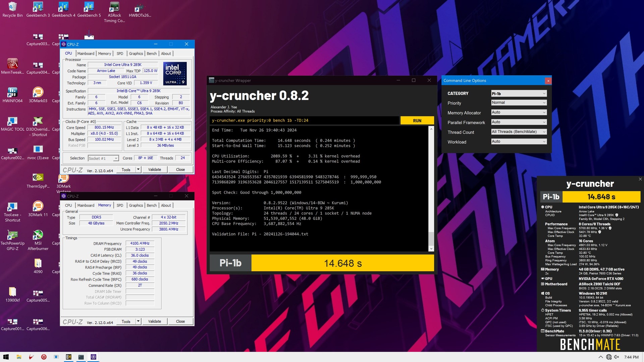This screenshot has width=644, height=362.
Task: Launch HWiNFO64 from the desktop
Action: (x=12, y=95)
